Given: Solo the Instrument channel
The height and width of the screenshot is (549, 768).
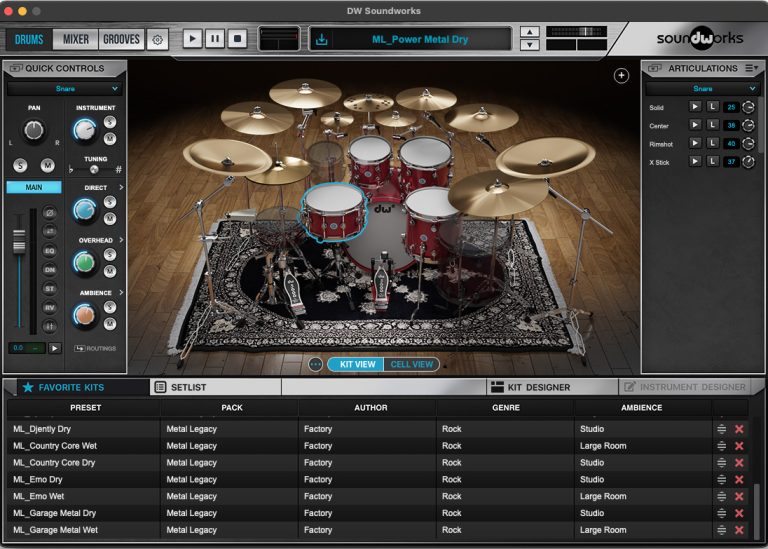Looking at the screenshot, I should [x=110, y=122].
